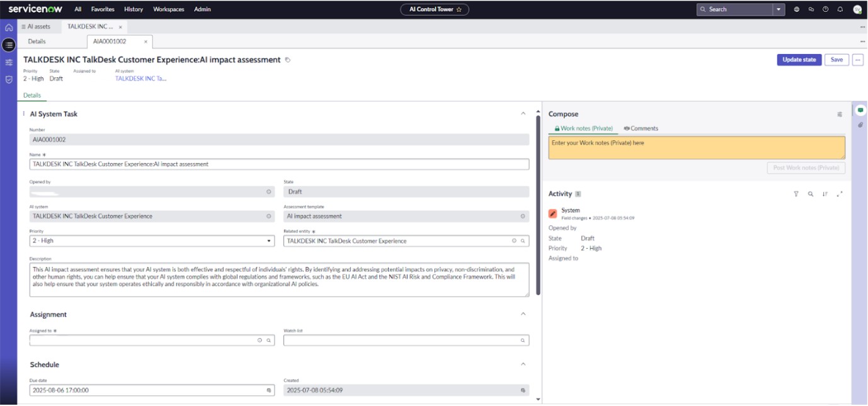The image size is (868, 406).
Task: Click the tag icon beside record title
Action: (x=288, y=60)
